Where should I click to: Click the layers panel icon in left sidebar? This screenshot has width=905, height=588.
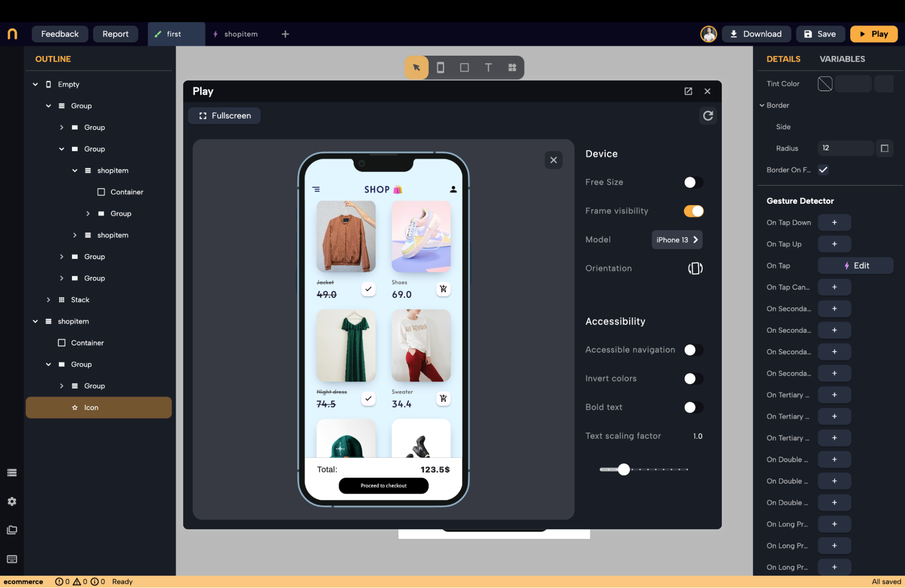(12, 473)
